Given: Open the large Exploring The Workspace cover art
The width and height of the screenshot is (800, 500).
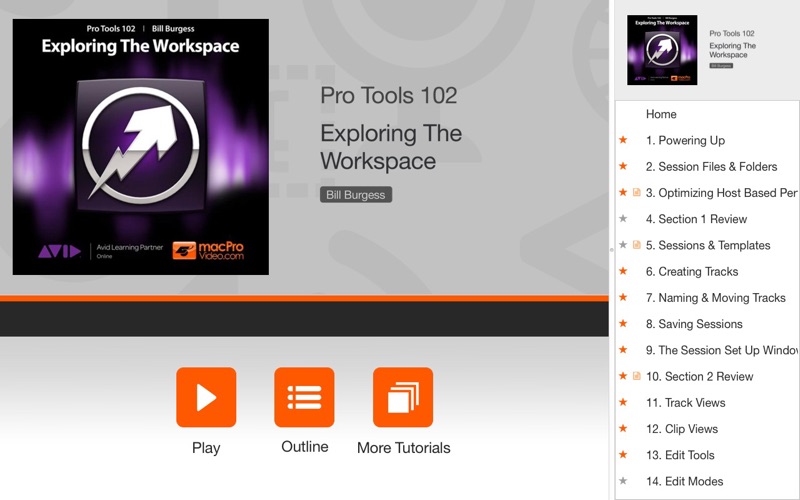Looking at the screenshot, I should point(141,147).
